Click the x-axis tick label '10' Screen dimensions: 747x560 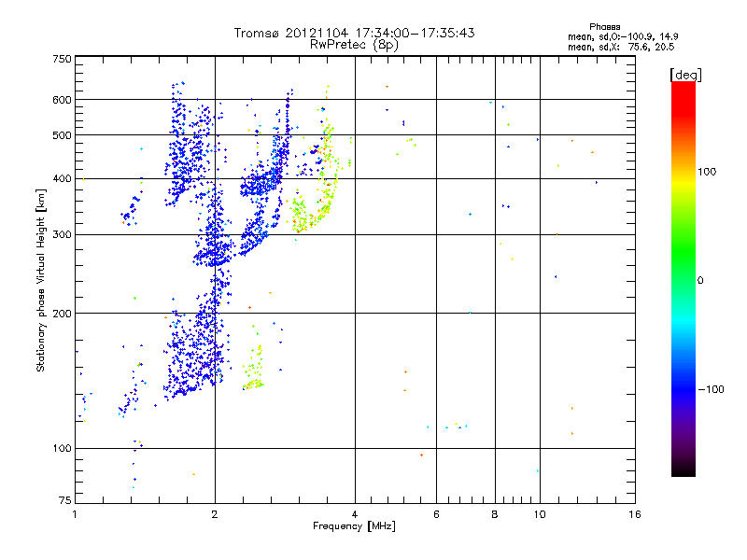point(540,514)
